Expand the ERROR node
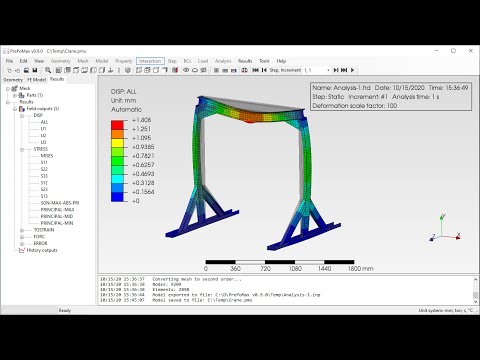 [22, 244]
